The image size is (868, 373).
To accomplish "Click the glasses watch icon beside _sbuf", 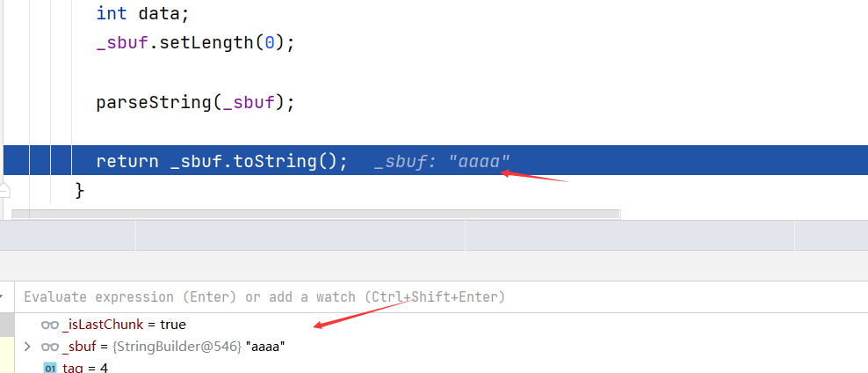I will tap(50, 347).
